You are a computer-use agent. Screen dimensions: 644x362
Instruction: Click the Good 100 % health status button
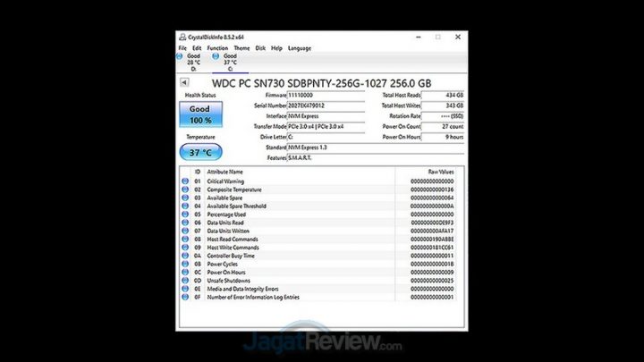click(201, 114)
